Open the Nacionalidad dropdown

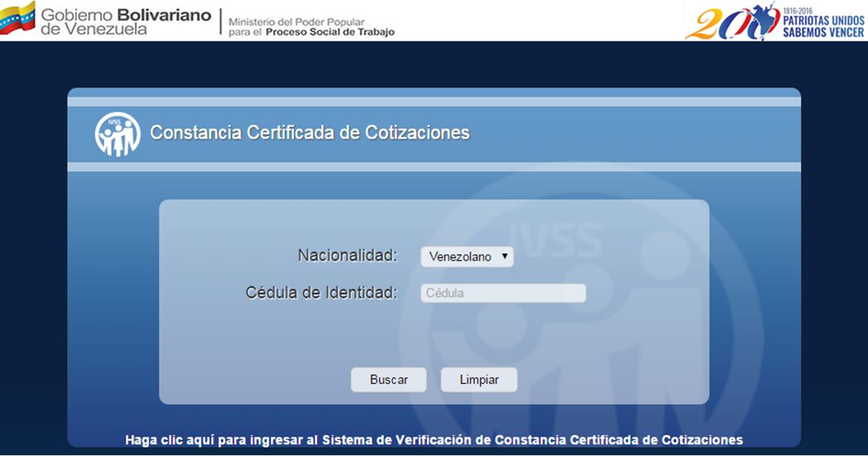pos(466,257)
